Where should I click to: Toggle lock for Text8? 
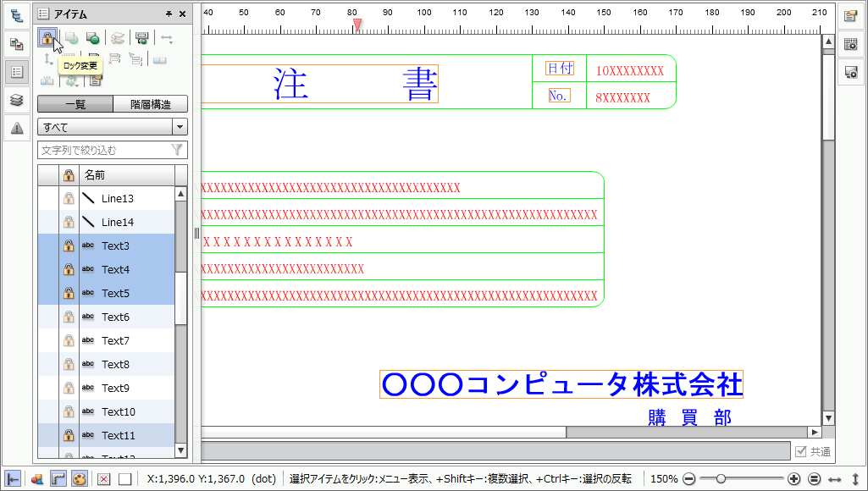[69, 364]
